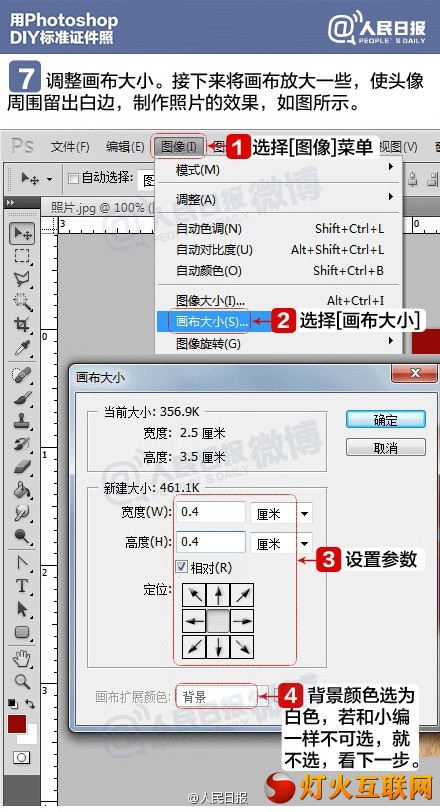
Task: Activate the Hand tool
Action: coord(21,659)
